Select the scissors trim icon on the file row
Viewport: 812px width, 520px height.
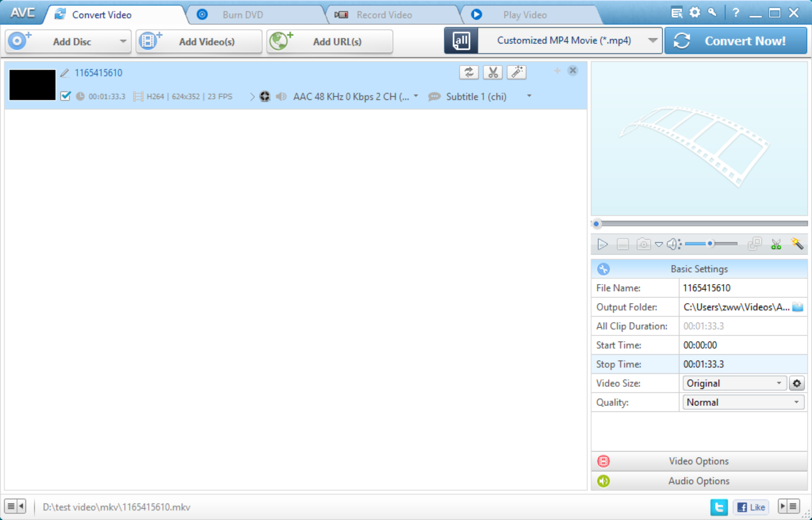[x=492, y=72]
